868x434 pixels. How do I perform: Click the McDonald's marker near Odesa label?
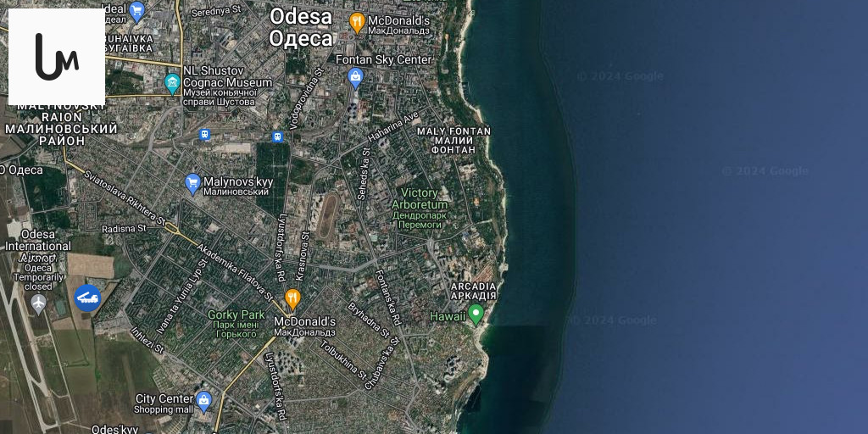358,23
